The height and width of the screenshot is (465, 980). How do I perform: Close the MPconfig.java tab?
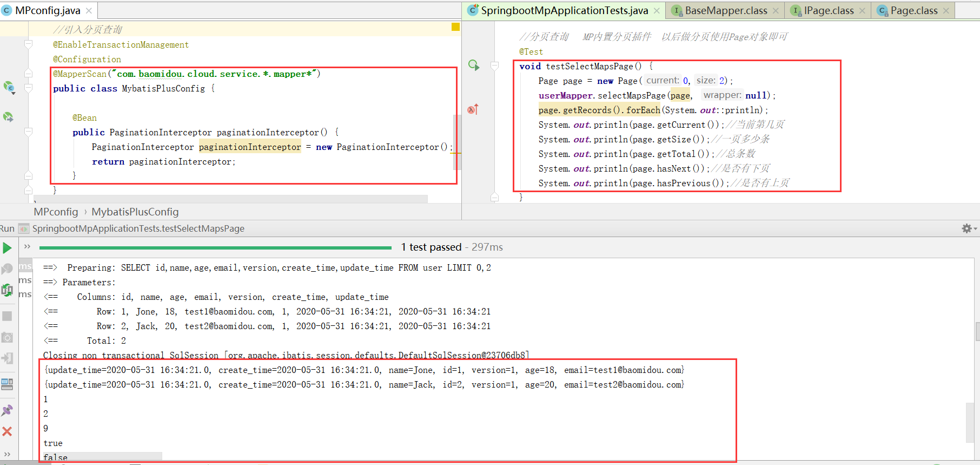pos(89,10)
